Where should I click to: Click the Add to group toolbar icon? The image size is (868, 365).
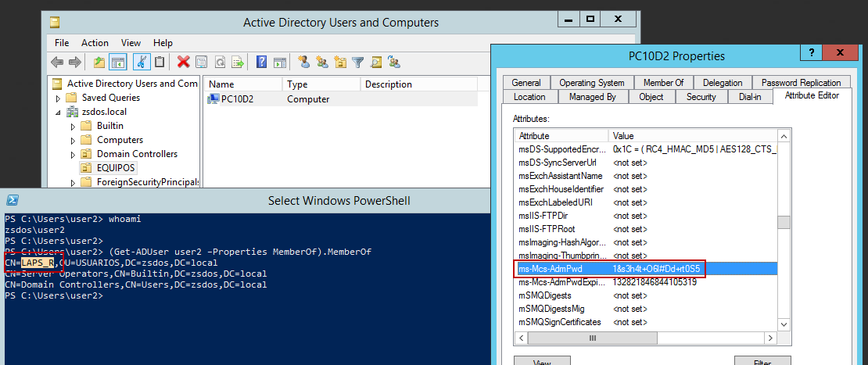394,62
